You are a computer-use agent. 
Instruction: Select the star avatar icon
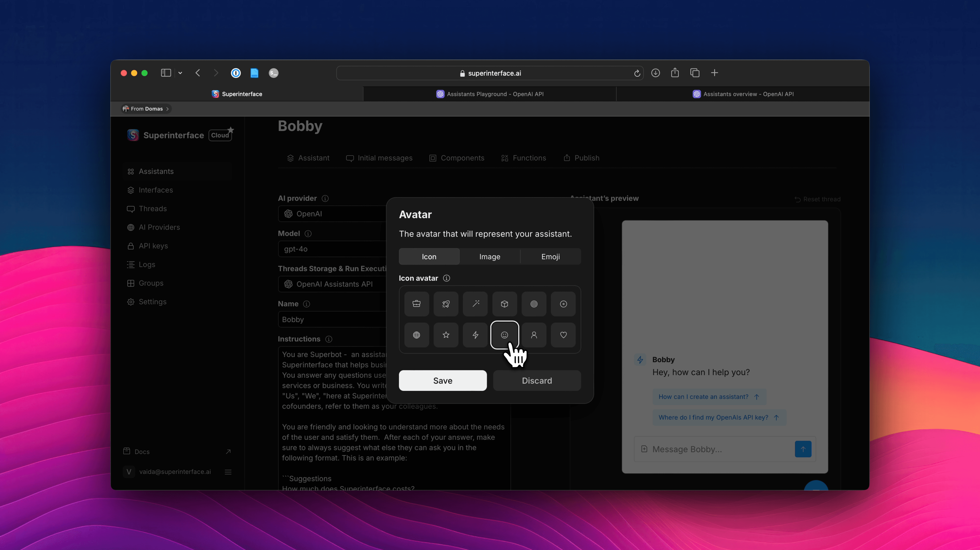pyautogui.click(x=446, y=335)
